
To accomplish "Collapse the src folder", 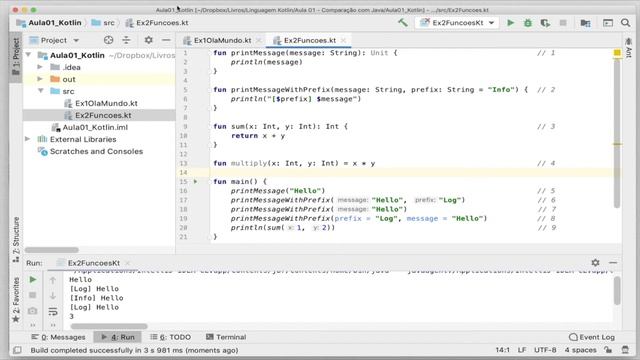I will [40, 91].
